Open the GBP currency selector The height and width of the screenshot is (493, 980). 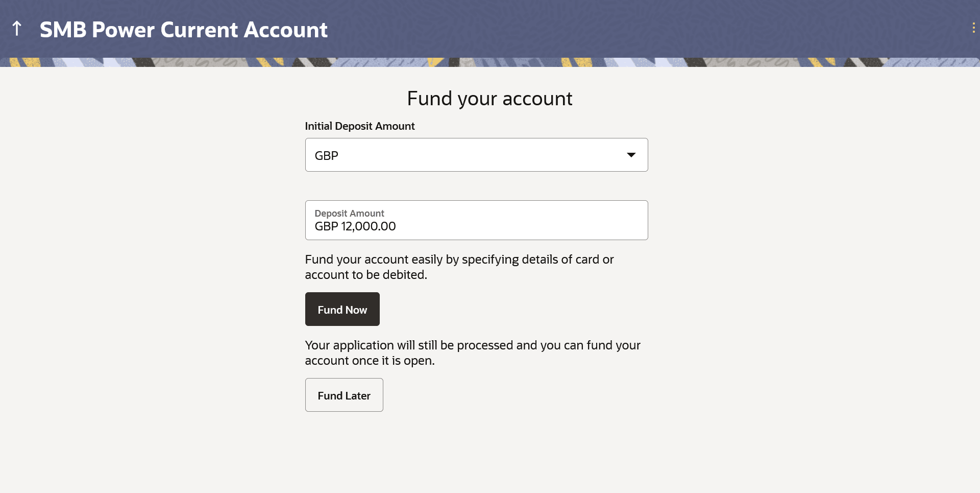click(476, 155)
